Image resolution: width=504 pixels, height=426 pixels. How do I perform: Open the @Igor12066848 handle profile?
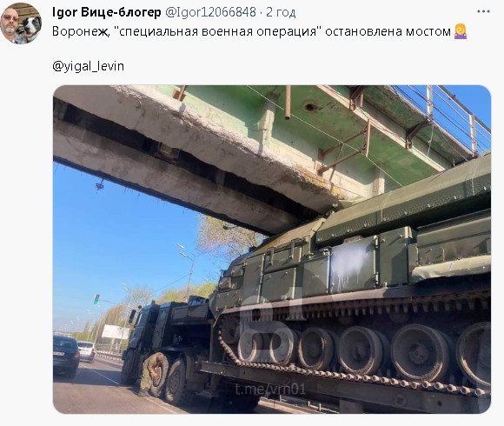click(x=210, y=12)
